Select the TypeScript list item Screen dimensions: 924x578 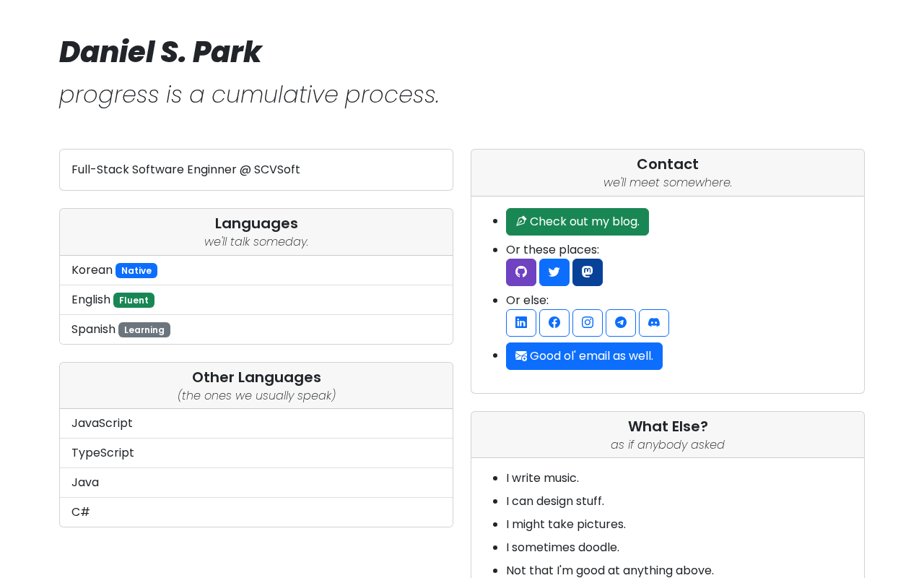click(256, 453)
